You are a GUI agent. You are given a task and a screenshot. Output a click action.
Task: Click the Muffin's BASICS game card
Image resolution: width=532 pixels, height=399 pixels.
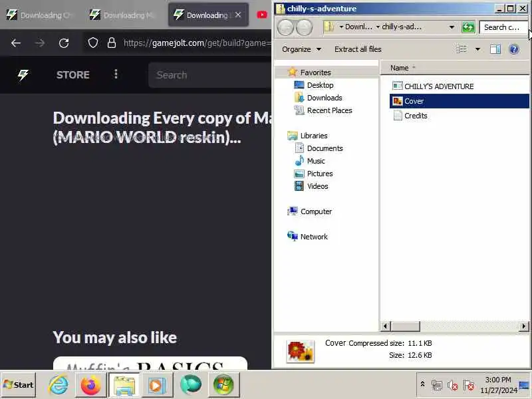[x=150, y=363]
